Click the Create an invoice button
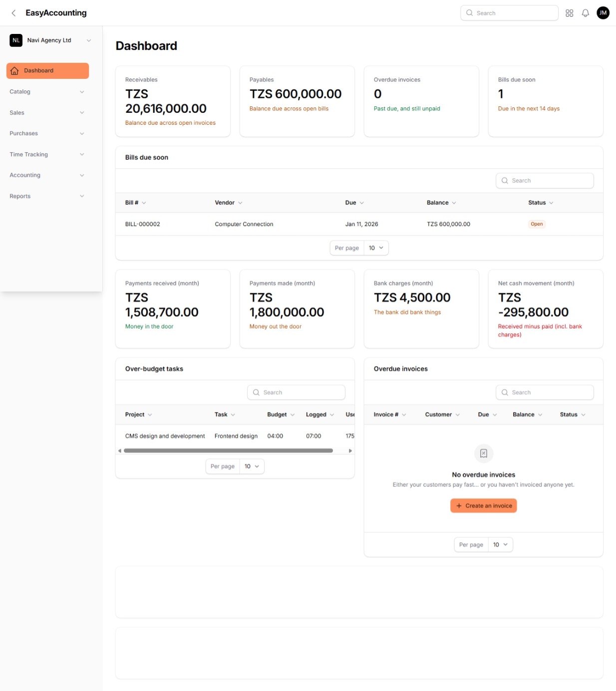The image size is (616, 691). 483,505
